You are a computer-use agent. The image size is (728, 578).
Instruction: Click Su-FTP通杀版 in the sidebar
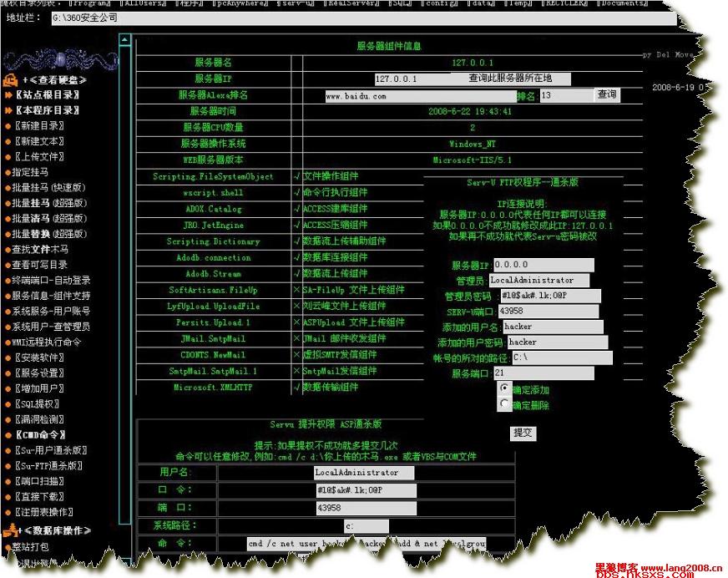[48, 465]
